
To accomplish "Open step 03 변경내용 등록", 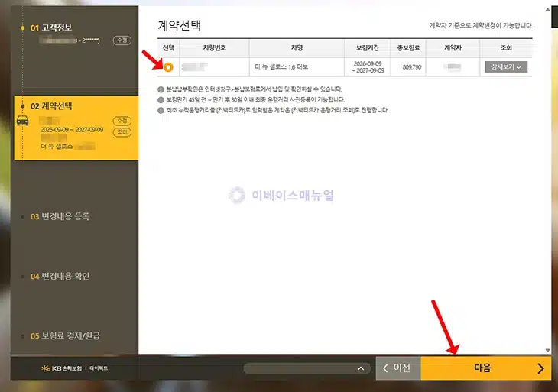I will [60, 216].
